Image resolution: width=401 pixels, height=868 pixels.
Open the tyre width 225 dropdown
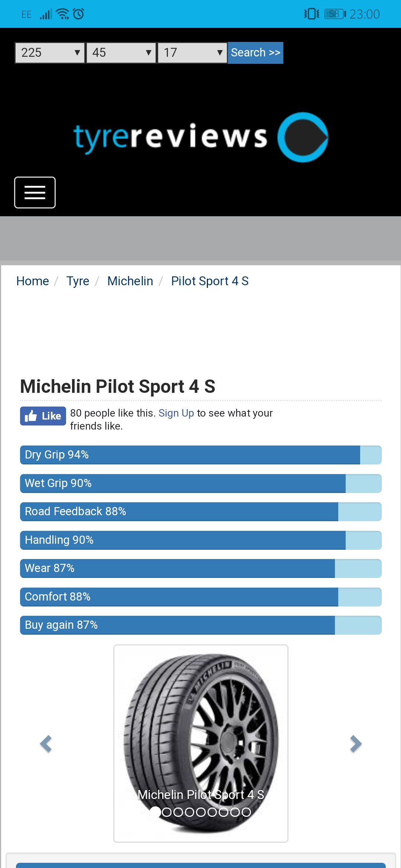(x=50, y=53)
